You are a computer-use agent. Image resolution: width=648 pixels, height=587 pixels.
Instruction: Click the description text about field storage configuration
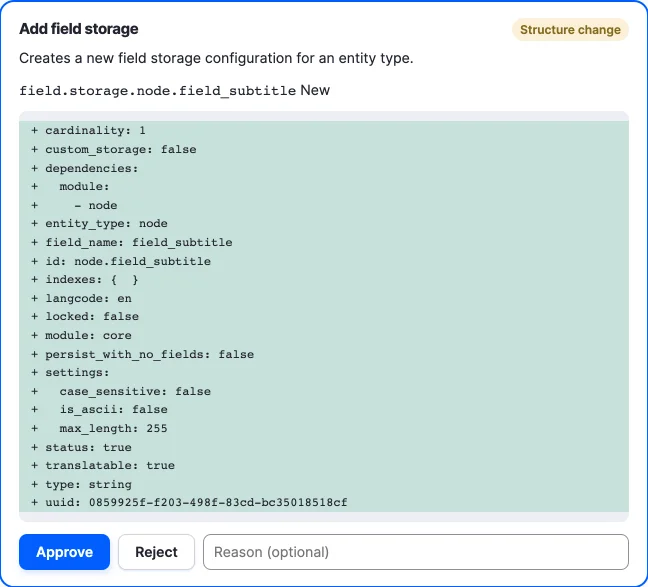(x=216, y=58)
